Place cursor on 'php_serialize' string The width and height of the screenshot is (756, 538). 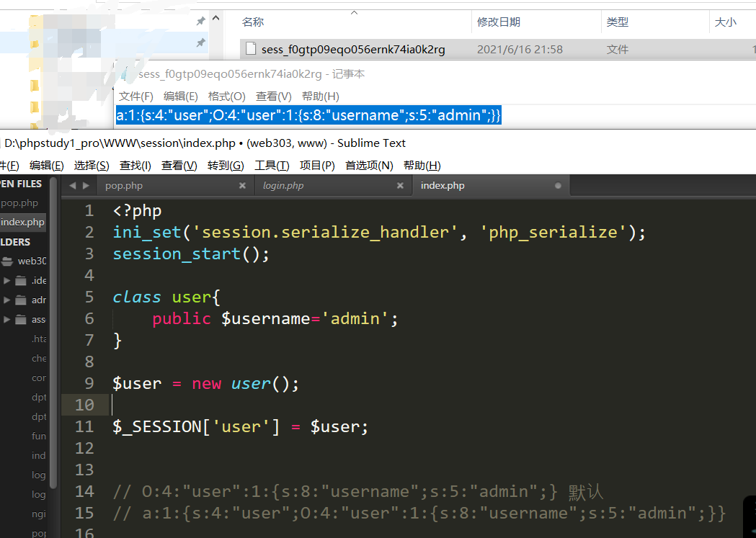(x=553, y=232)
